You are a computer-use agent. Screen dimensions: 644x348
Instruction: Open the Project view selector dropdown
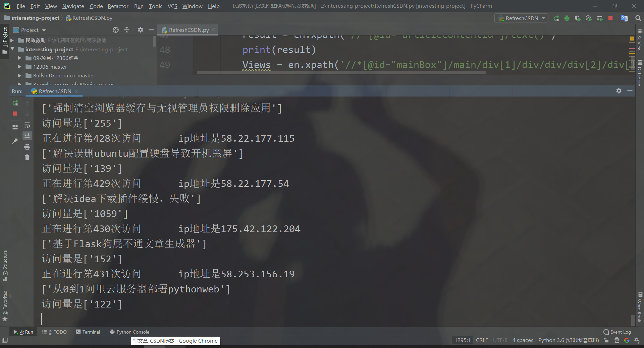pyautogui.click(x=30, y=30)
